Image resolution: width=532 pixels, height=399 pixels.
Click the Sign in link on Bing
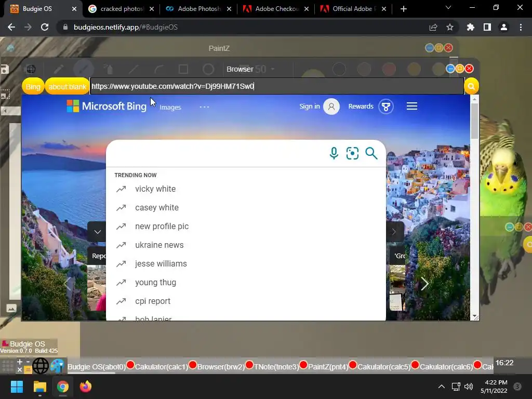coord(310,106)
